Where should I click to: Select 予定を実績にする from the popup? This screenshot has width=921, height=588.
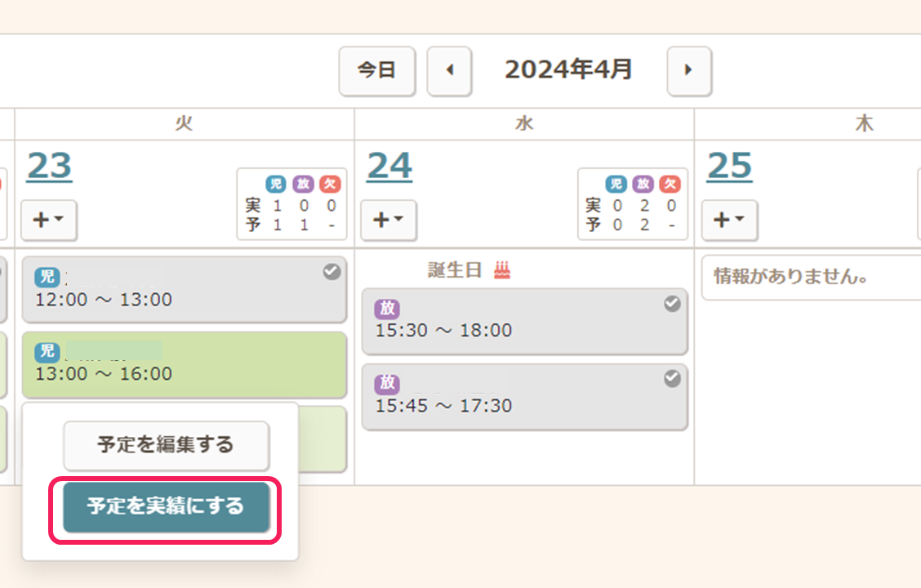click(x=166, y=506)
